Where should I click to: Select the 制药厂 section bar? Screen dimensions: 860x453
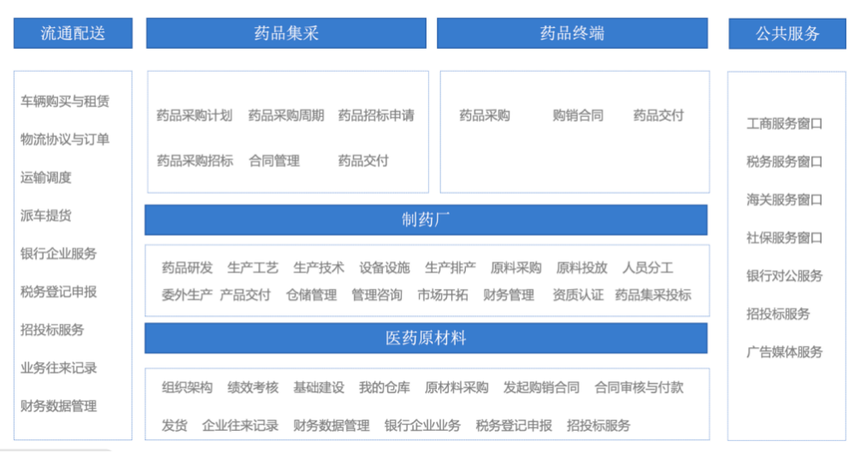pos(426,220)
